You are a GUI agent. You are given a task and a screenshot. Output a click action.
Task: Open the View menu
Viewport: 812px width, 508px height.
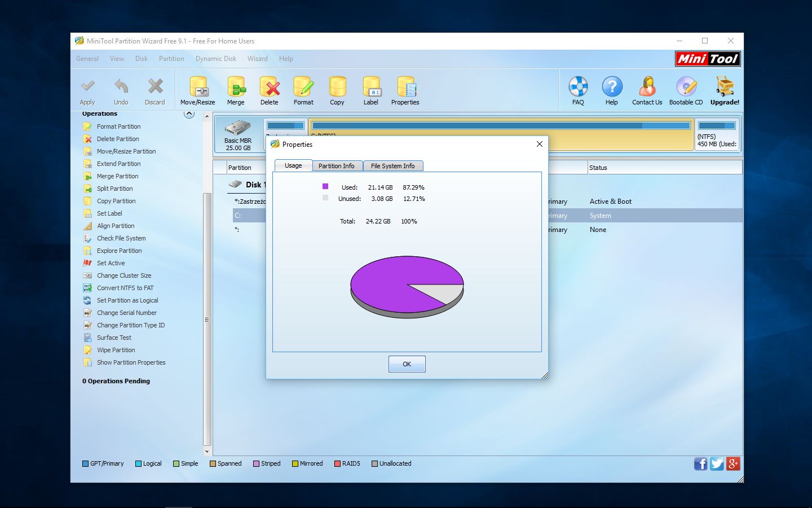tap(117, 59)
